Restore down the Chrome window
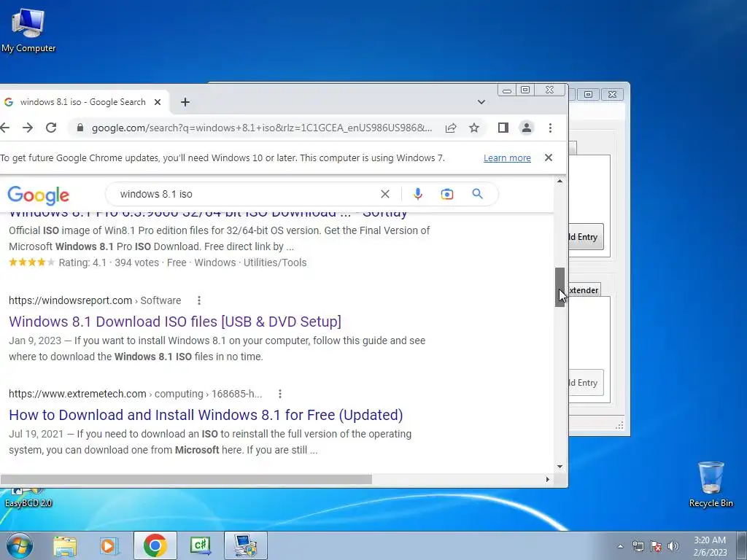The height and width of the screenshot is (560, 747). click(525, 90)
